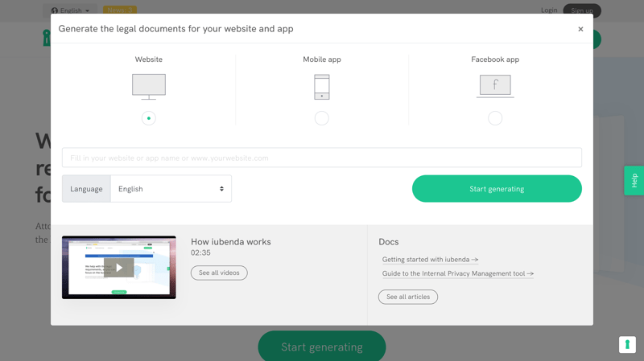
Task: Select the Facebook app radio button
Action: click(495, 118)
